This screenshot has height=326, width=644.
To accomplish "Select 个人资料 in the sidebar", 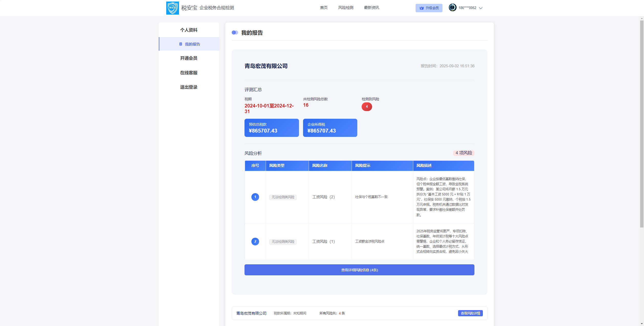I will [189, 30].
